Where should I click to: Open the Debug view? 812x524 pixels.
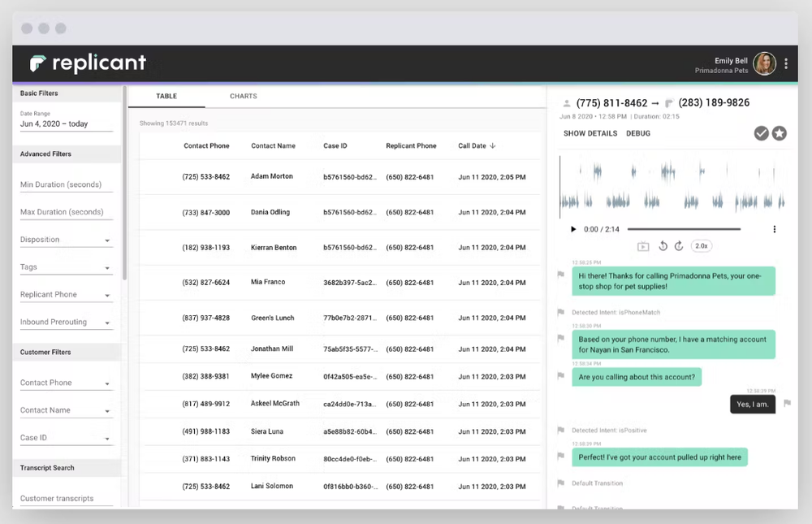[639, 133]
